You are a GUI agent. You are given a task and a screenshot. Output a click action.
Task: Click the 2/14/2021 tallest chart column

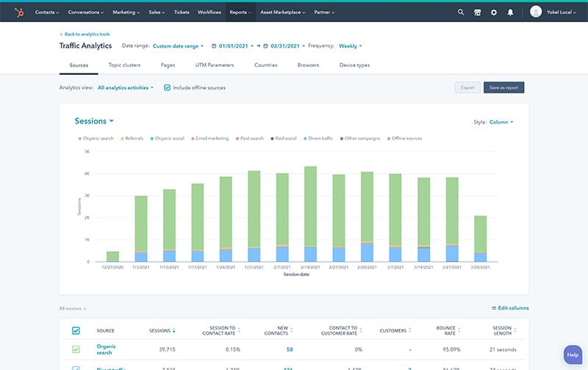[310, 214]
